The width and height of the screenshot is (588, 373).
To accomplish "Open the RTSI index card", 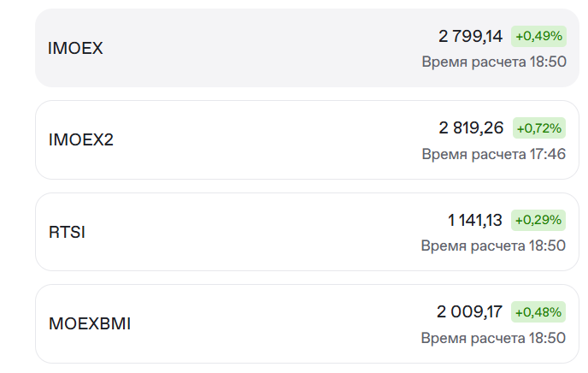I will coord(256,232).
